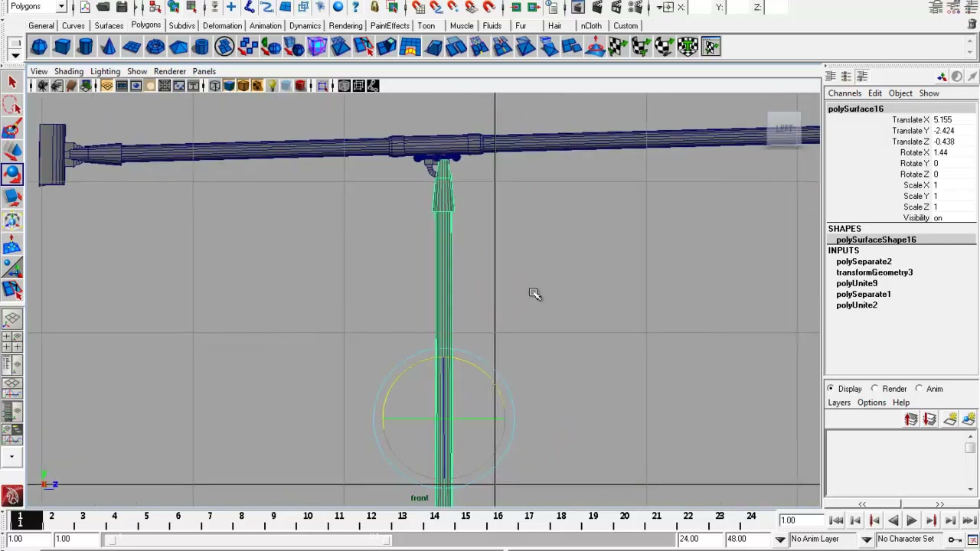
Task: Switch to the Rendering shelf tab
Action: tap(345, 25)
